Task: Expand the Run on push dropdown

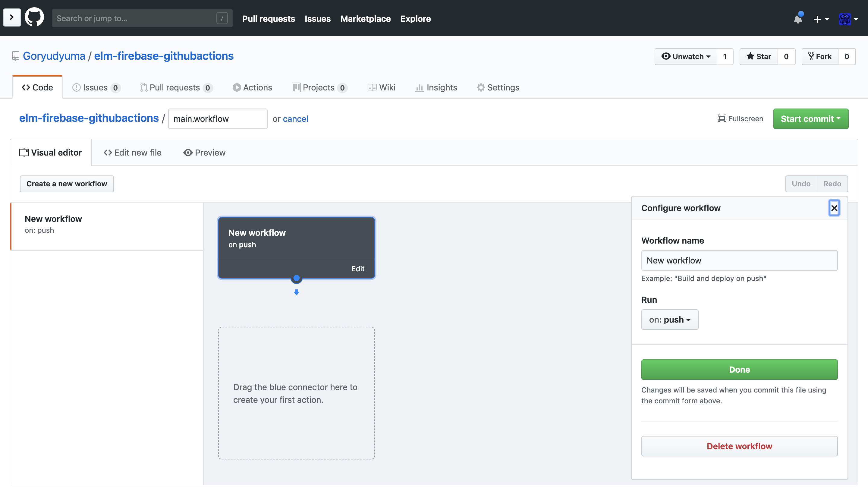Action: tap(669, 319)
